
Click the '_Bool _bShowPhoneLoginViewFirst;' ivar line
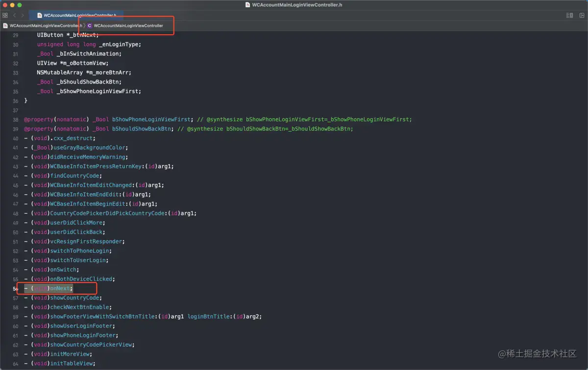(x=89, y=91)
